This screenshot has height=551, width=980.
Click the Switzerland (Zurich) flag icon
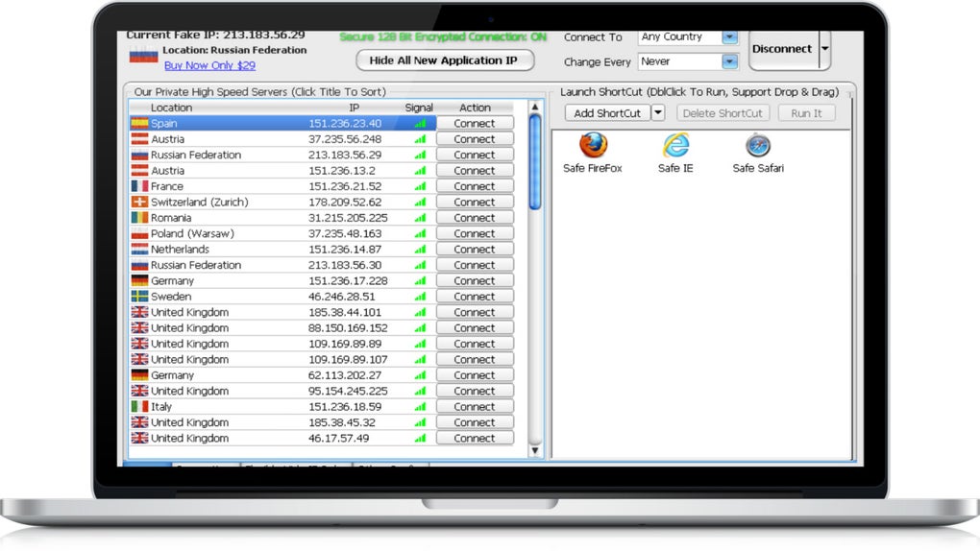pyautogui.click(x=139, y=202)
